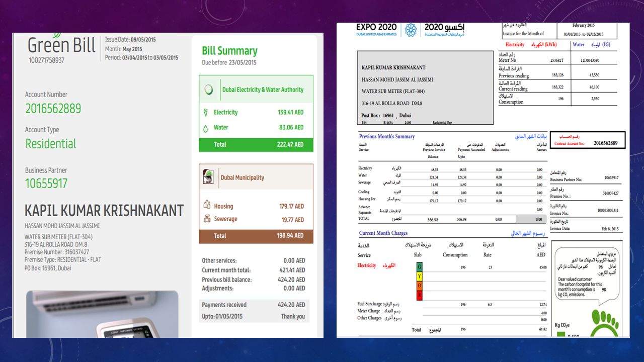Click the 'Bill Summary' heading

(229, 51)
